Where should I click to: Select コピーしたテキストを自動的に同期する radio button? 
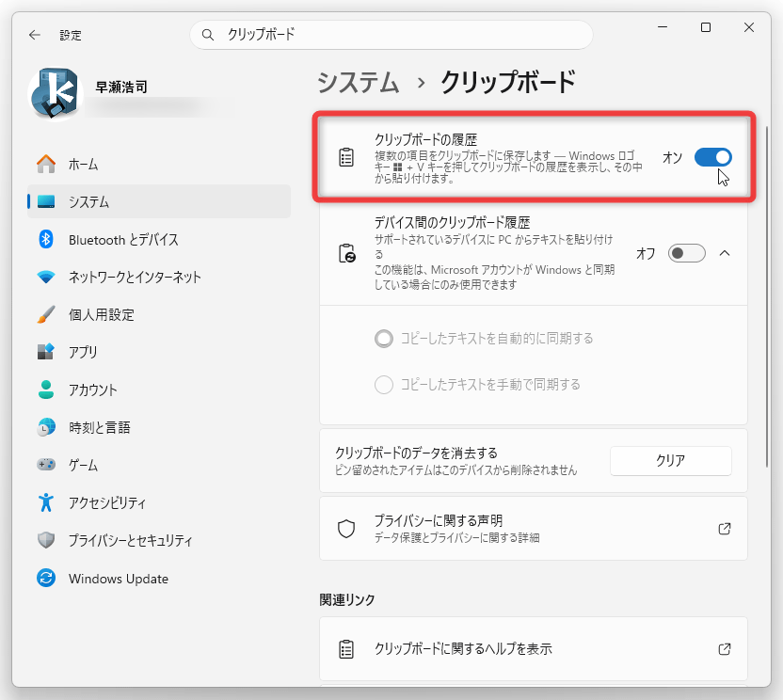[x=384, y=339]
